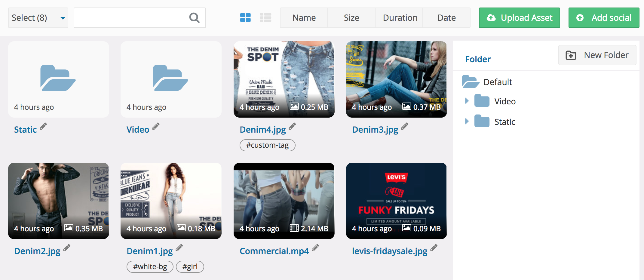
Task: Click the magnifying glass search icon
Action: [195, 18]
